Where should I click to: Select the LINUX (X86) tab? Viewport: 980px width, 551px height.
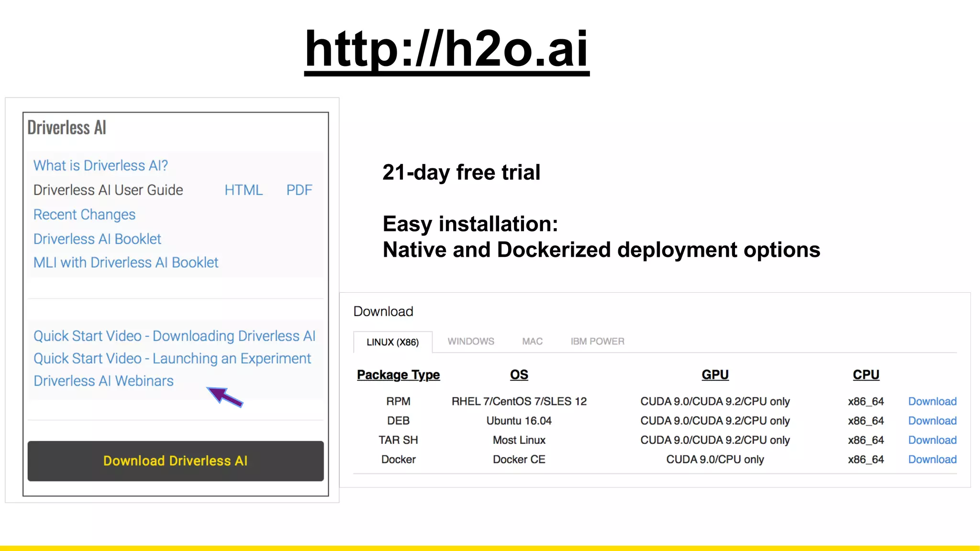point(393,342)
